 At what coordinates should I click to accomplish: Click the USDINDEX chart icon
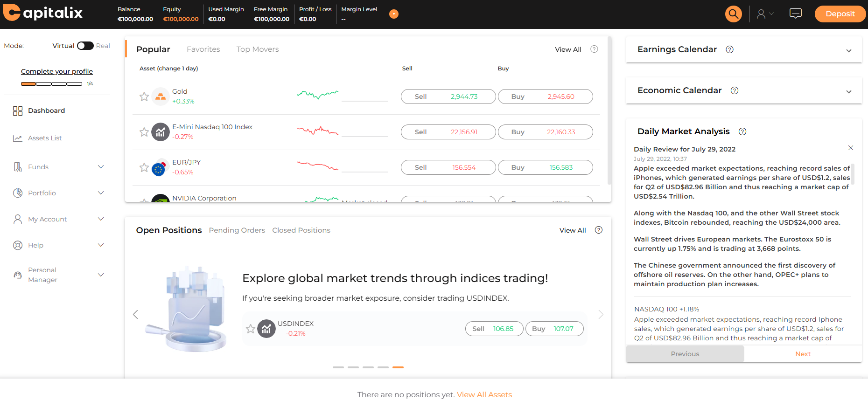[266, 329]
